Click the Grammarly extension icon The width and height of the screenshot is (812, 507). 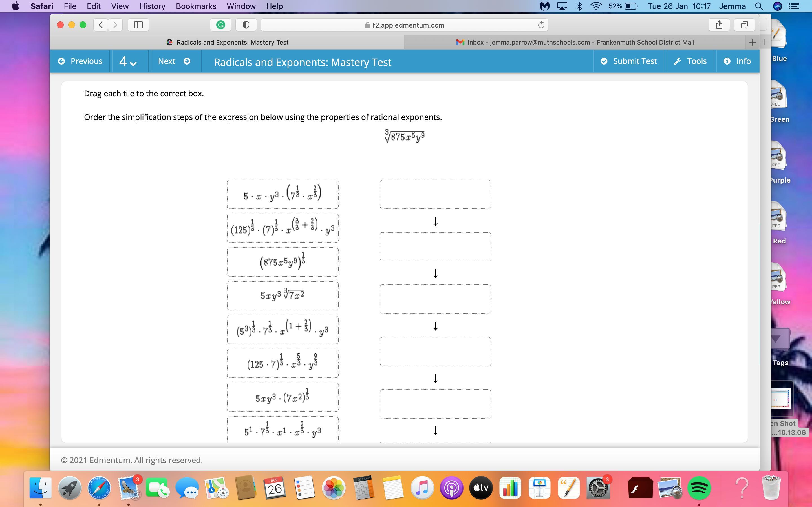pyautogui.click(x=220, y=25)
